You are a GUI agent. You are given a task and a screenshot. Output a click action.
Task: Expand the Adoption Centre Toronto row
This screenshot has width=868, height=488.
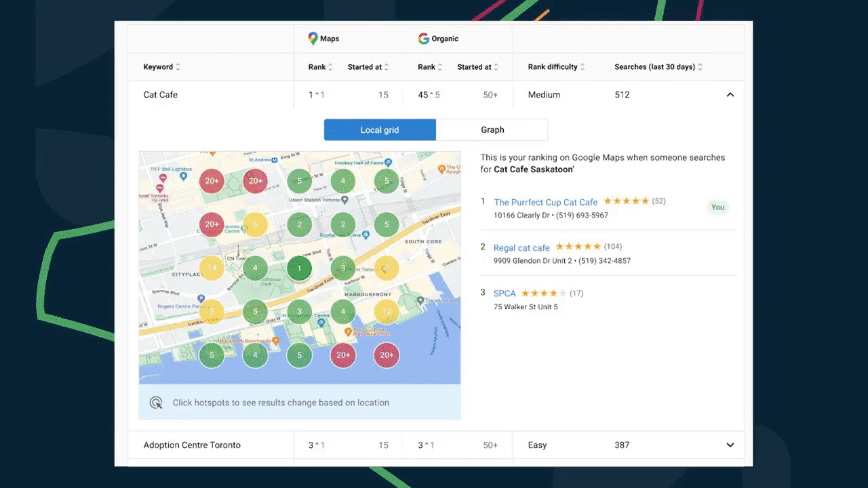point(730,445)
